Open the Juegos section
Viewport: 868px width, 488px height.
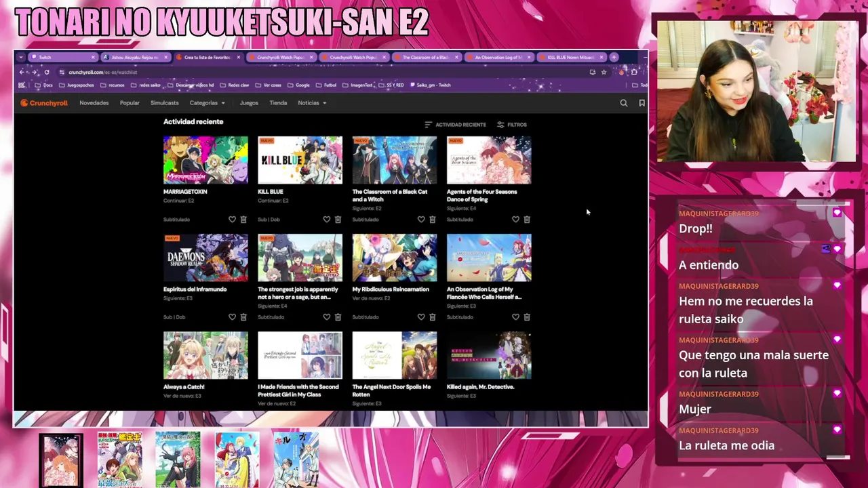coord(249,103)
